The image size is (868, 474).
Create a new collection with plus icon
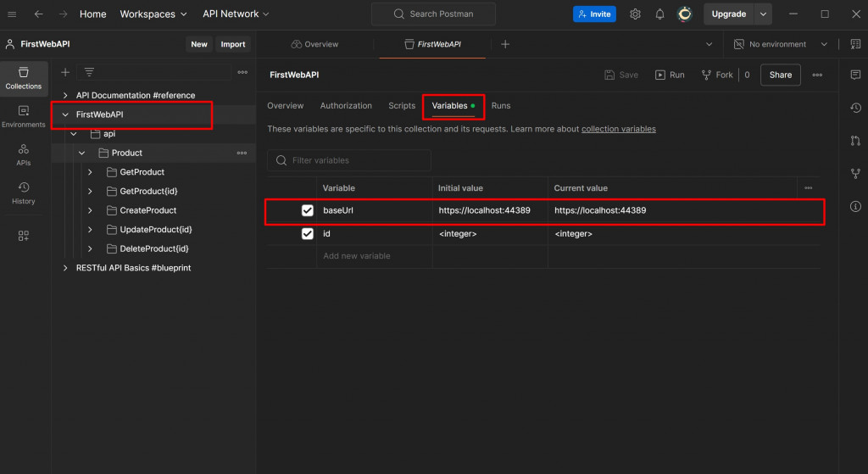[x=65, y=72]
